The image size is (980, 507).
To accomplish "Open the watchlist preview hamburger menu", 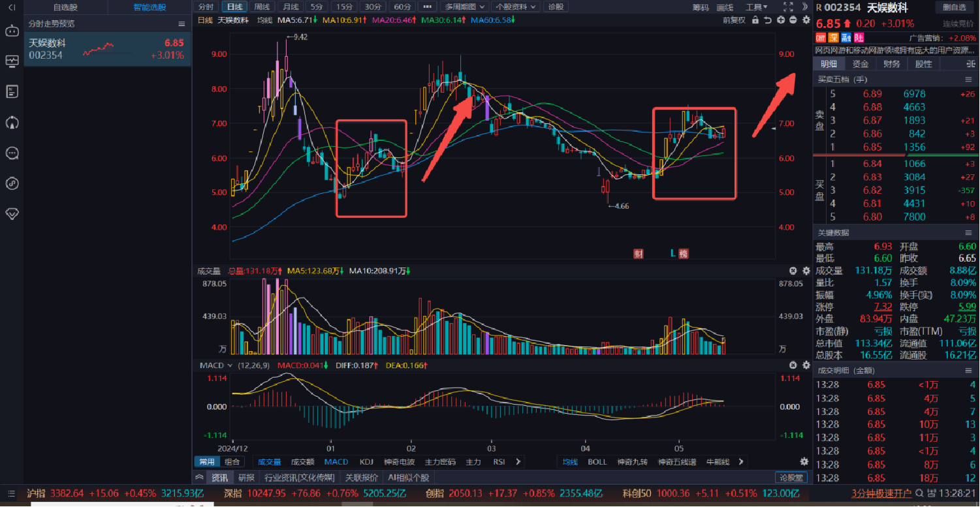I will coord(182,23).
